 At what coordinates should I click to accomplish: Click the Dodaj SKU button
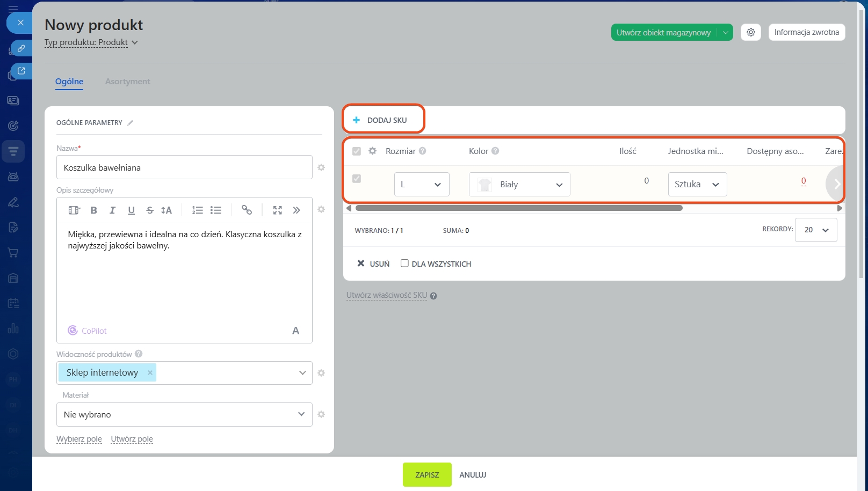(382, 120)
